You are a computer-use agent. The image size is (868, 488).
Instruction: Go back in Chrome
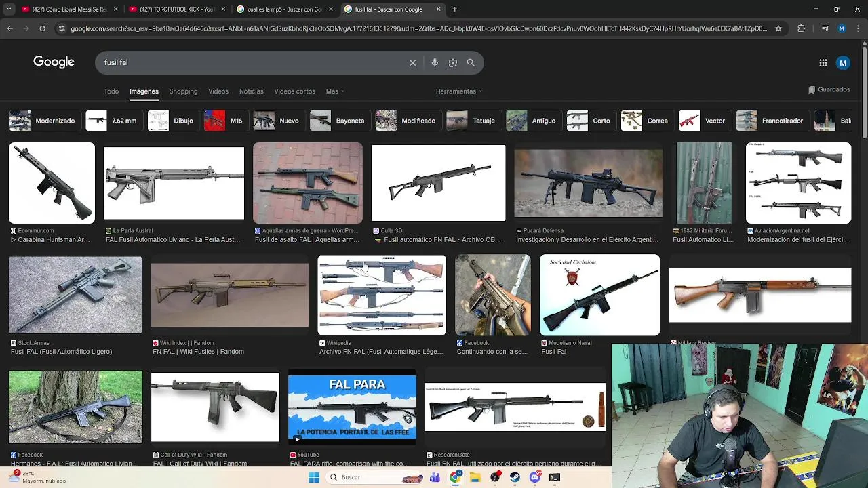[x=9, y=28]
